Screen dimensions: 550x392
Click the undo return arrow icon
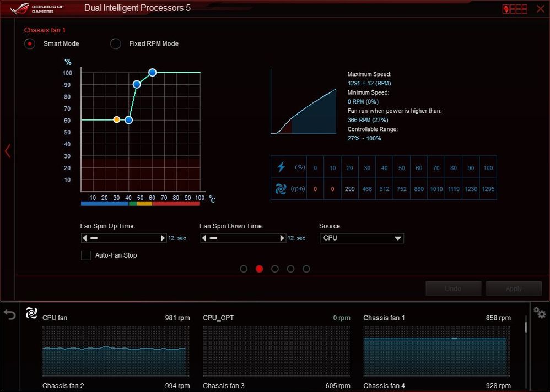coord(10,314)
